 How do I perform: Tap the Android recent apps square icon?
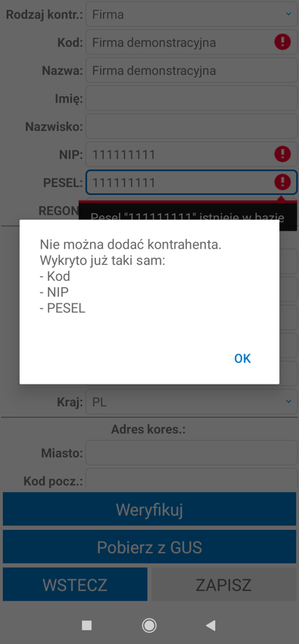click(x=87, y=626)
